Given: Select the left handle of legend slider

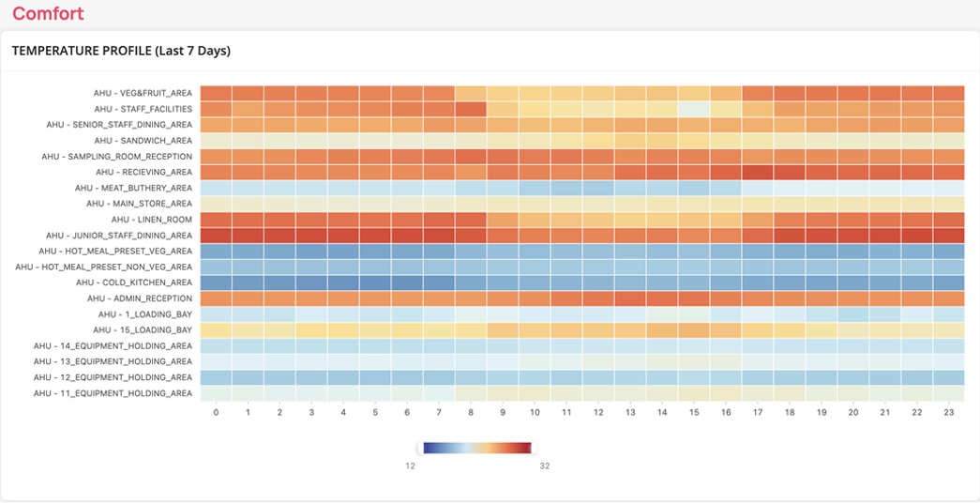Looking at the screenshot, I should [x=421, y=448].
